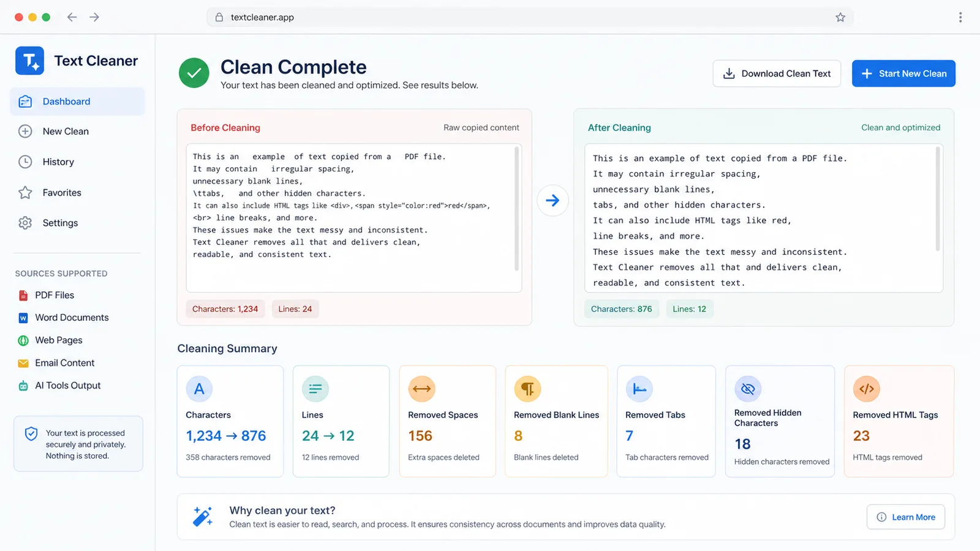Click the '23' HTML tags value
Image resolution: width=980 pixels, height=551 pixels.
[x=861, y=436]
